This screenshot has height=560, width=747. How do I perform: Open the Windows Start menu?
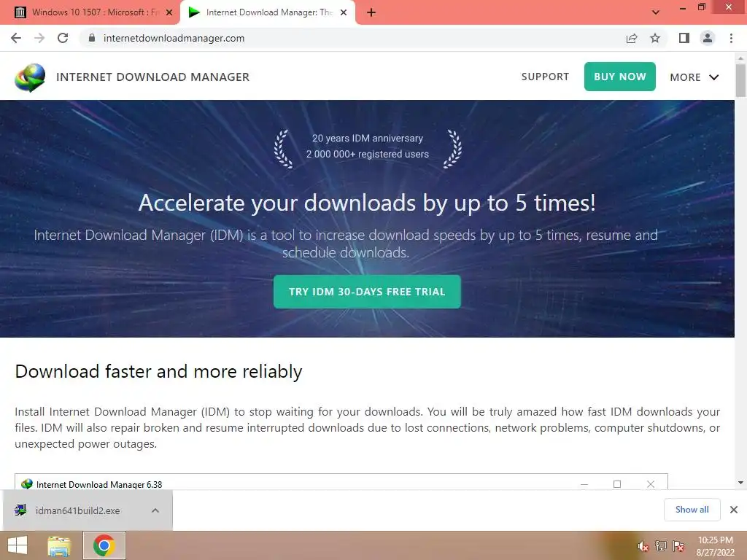[18, 545]
